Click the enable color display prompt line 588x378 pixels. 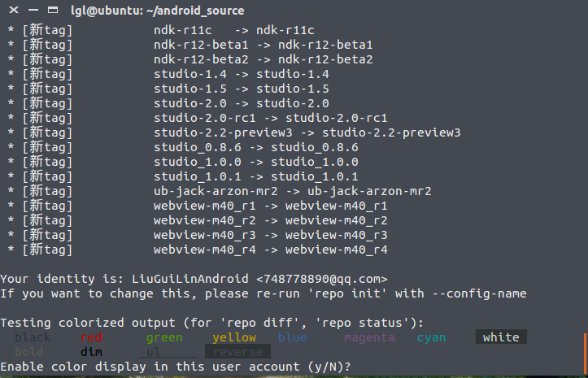coord(176,367)
